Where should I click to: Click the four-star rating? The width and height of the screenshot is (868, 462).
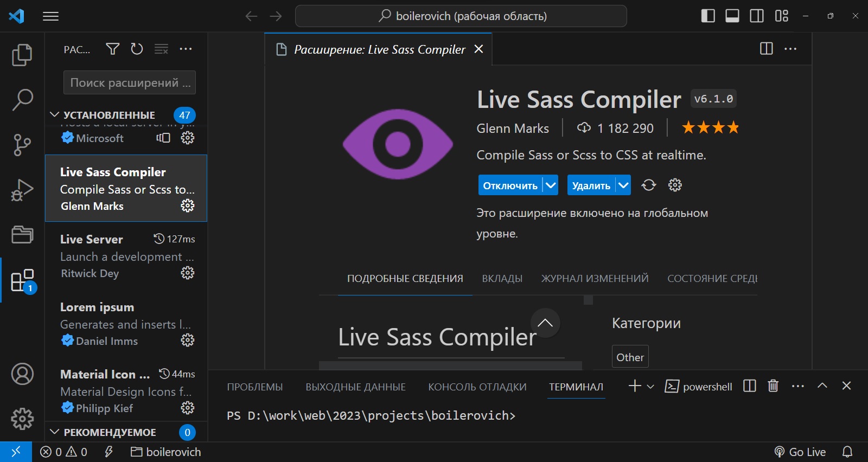tap(711, 127)
